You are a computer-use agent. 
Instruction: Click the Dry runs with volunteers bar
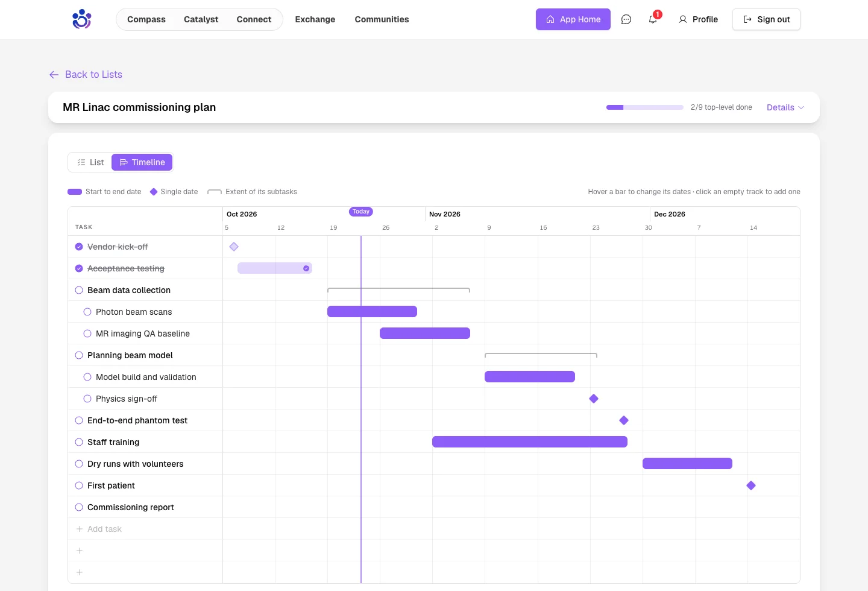pyautogui.click(x=687, y=464)
